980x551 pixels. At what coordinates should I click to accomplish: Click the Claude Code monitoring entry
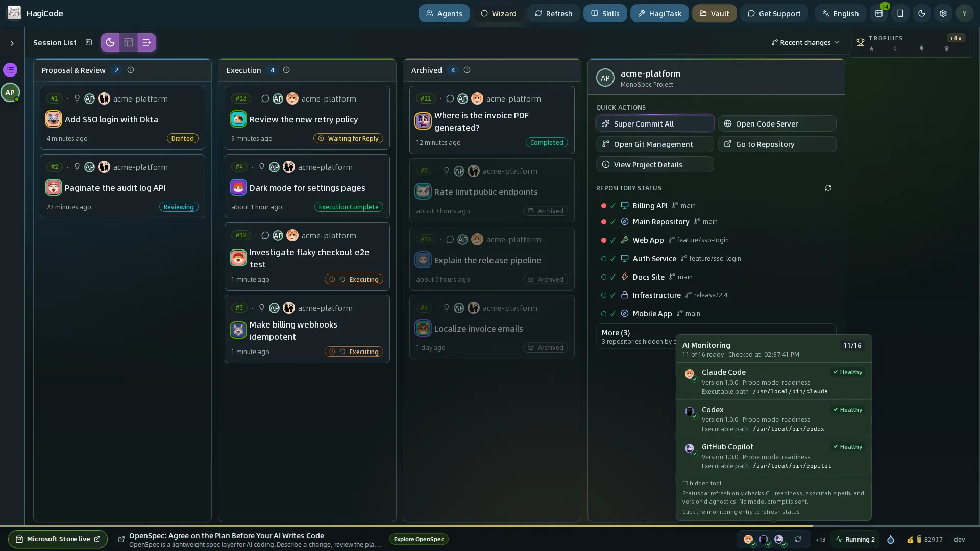(774, 381)
